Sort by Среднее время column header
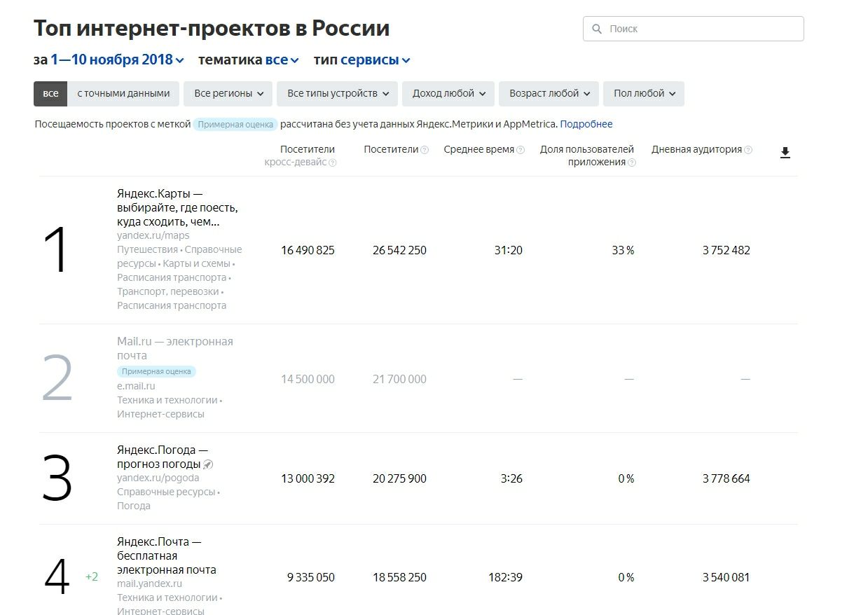This screenshot has height=615, width=868. (x=478, y=150)
